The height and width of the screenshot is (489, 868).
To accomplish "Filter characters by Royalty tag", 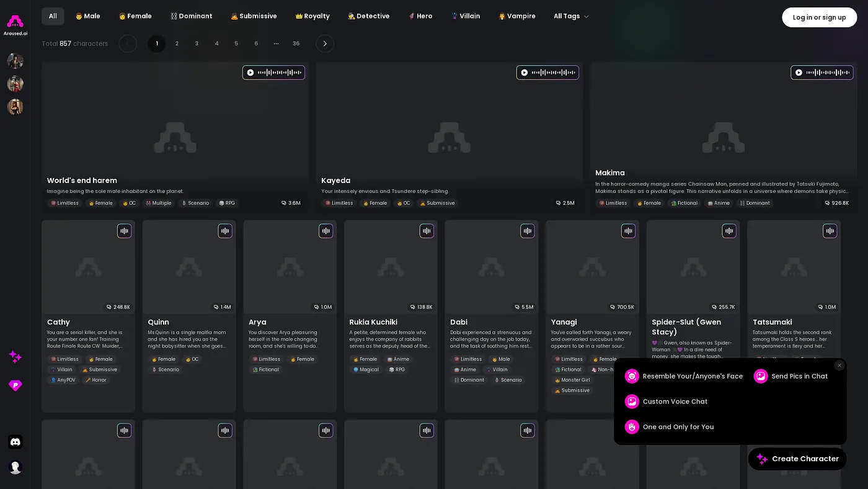I will [x=312, y=16].
